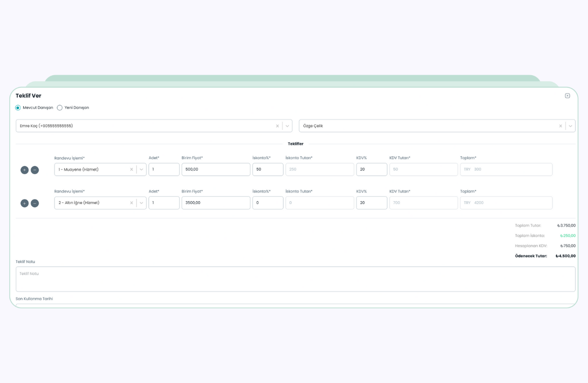Select the Mevcut Danışan radio option
The height and width of the screenshot is (383, 588).
pyautogui.click(x=18, y=108)
